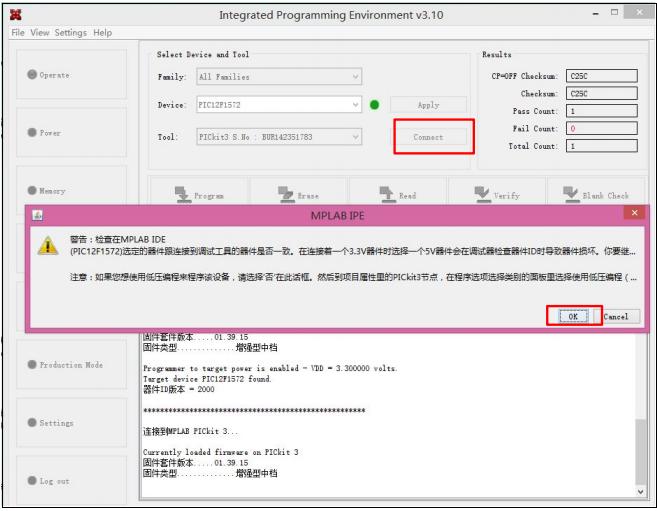657x511 pixels.
Task: Open the File menu
Action: [x=18, y=33]
